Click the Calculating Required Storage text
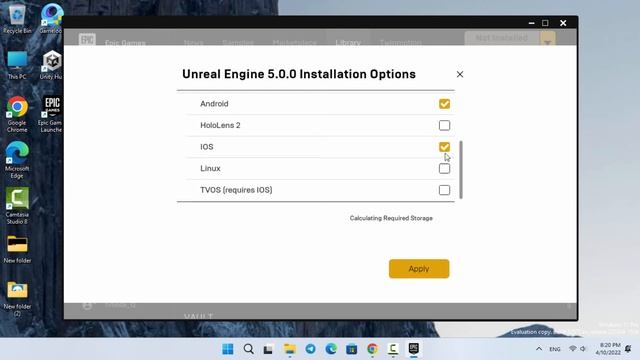640x360 pixels. 391,218
